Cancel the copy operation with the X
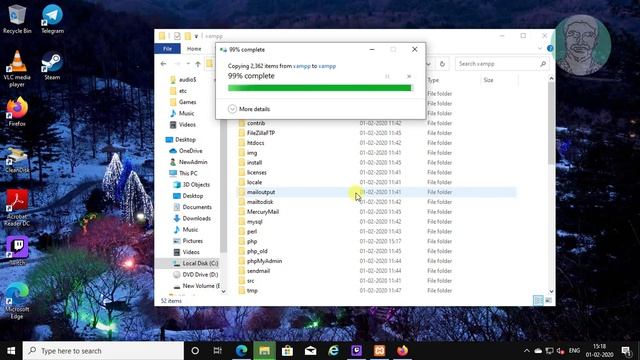 [409, 76]
